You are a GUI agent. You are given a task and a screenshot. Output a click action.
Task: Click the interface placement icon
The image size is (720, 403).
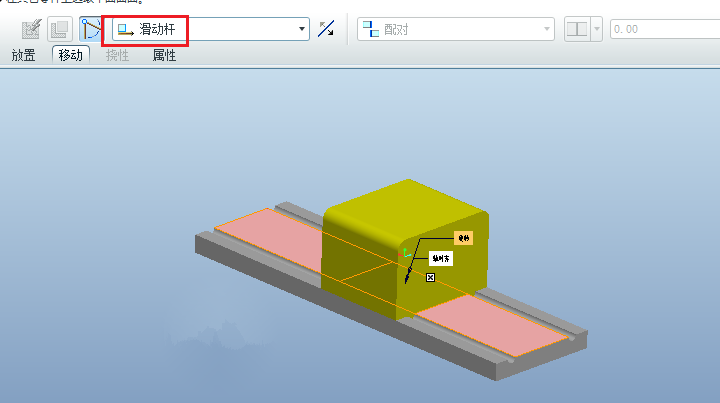[31, 29]
